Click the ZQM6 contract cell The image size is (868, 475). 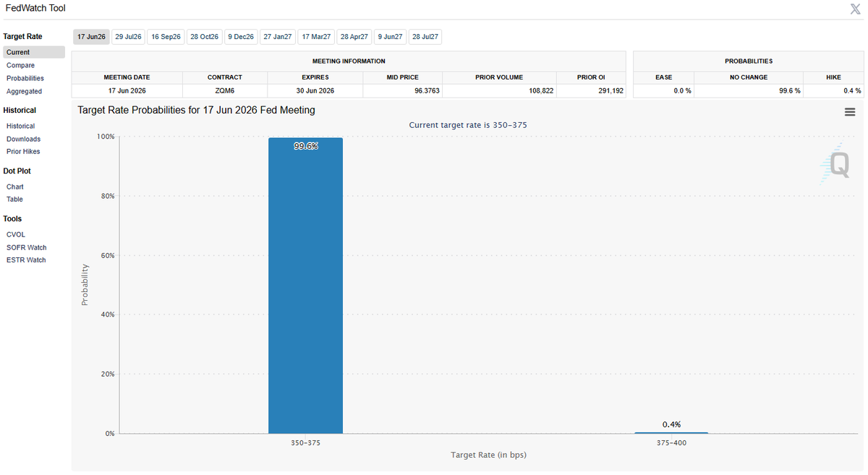[x=225, y=90]
